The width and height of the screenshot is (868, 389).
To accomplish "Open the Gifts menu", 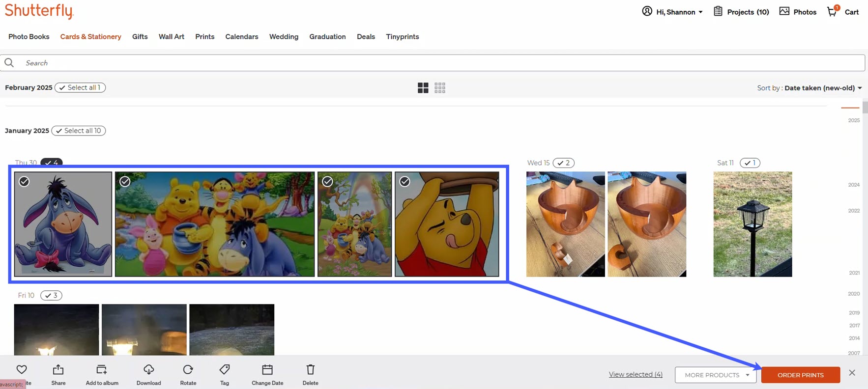I will tap(140, 36).
